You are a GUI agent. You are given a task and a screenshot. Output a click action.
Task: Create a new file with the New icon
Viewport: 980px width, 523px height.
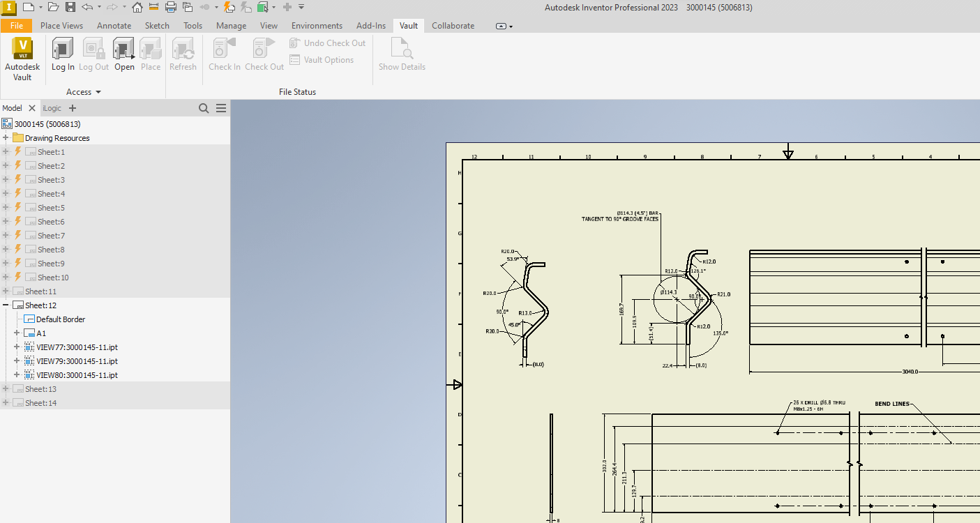(29, 7)
